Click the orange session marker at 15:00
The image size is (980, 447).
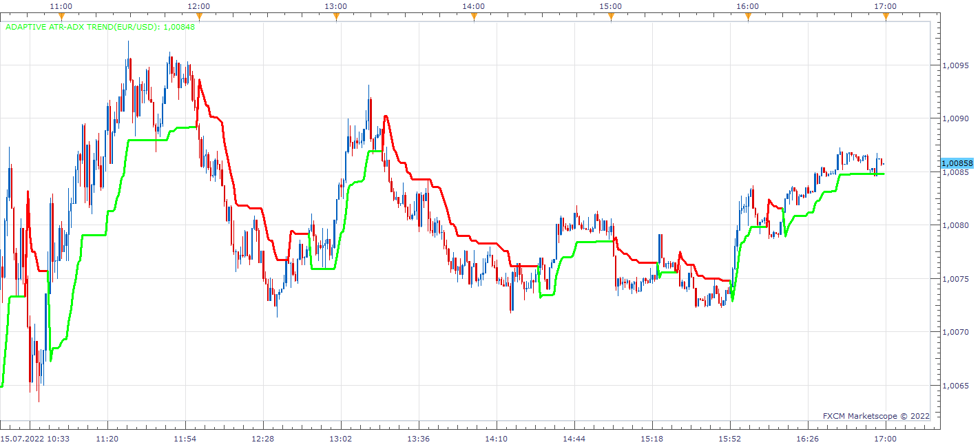pyautogui.click(x=610, y=17)
